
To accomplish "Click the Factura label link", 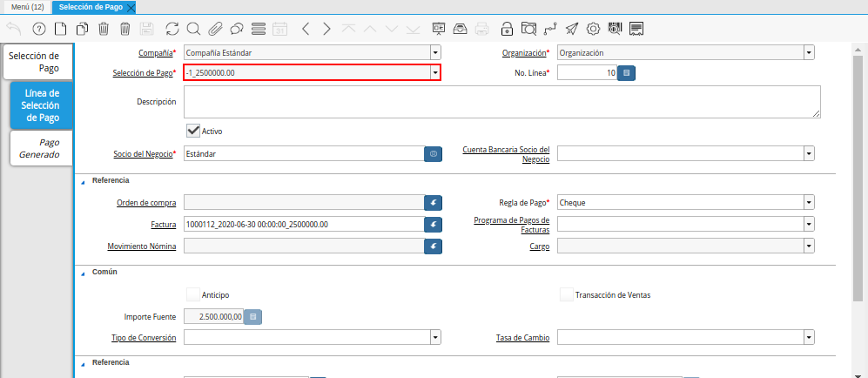I will (x=164, y=224).
